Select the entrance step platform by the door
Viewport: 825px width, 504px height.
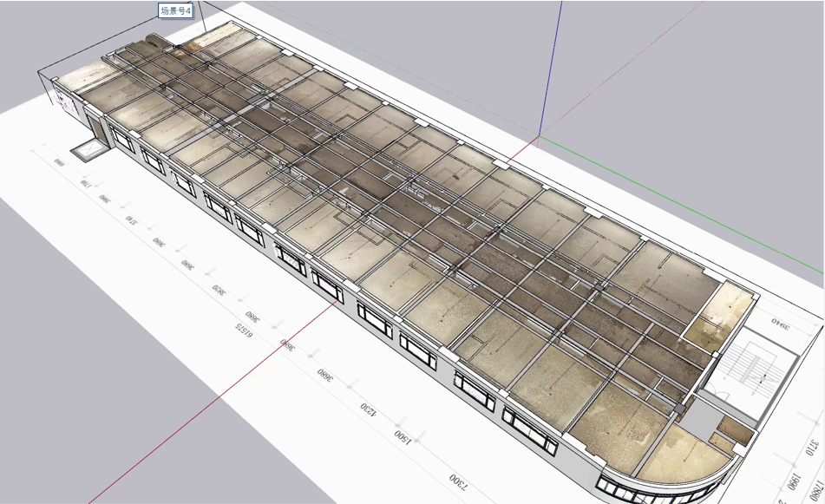[x=90, y=150]
